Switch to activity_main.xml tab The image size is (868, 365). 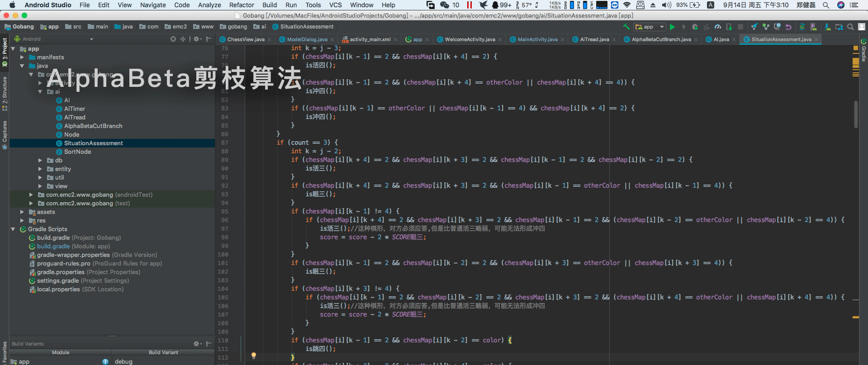pyautogui.click(x=370, y=39)
